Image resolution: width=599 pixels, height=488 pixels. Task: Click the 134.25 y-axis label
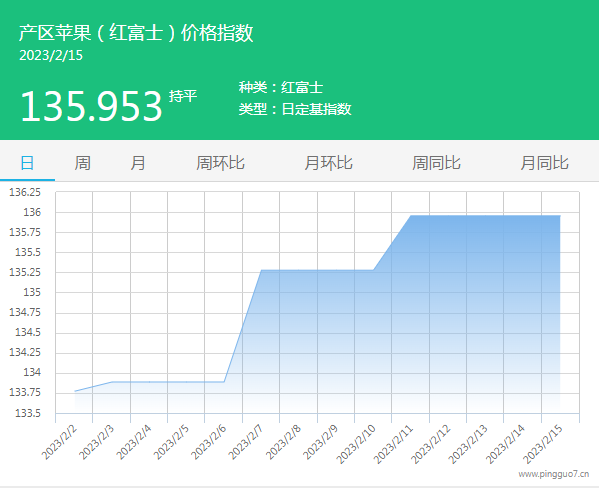25,352
